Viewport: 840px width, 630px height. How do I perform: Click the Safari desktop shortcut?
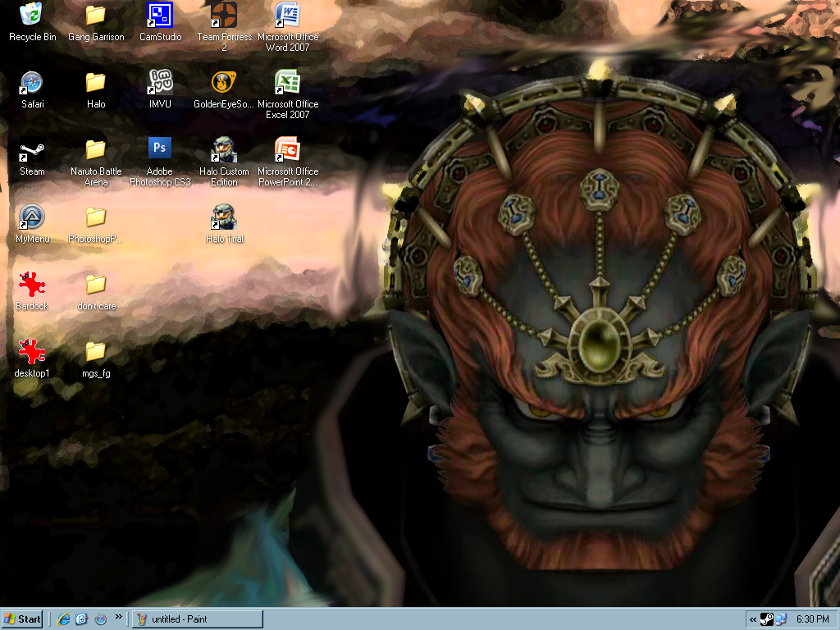(33, 83)
